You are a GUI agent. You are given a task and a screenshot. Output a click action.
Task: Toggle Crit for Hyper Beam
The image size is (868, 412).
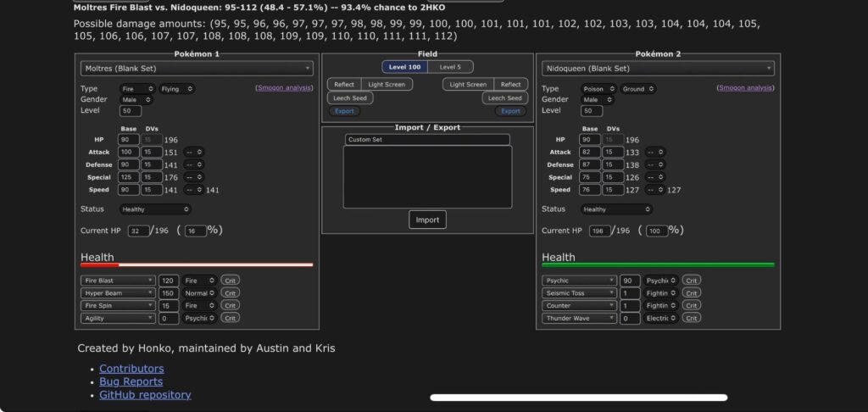[x=231, y=293]
